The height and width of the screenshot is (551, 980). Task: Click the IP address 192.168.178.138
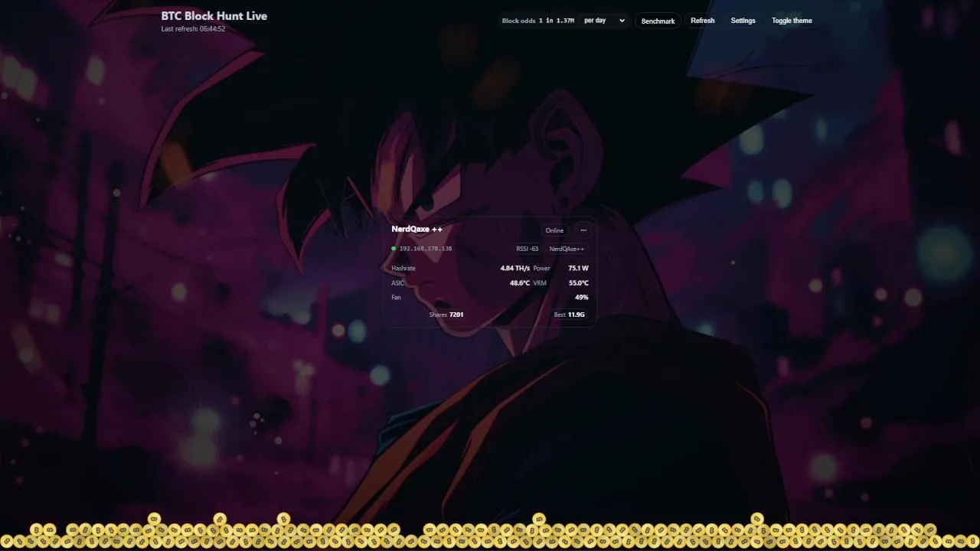pos(426,249)
